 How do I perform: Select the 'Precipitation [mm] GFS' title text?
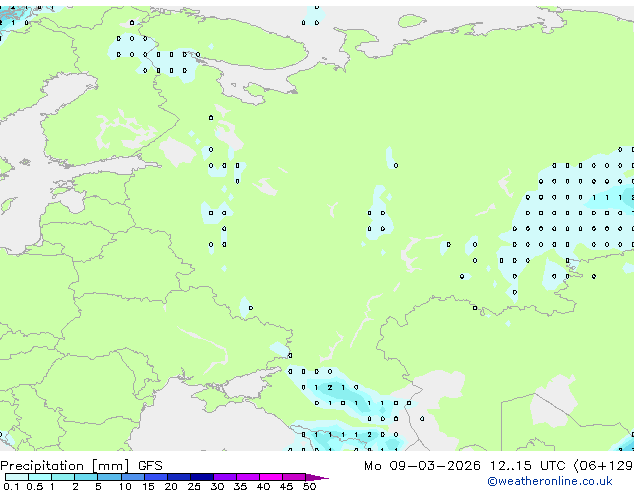[81, 466]
